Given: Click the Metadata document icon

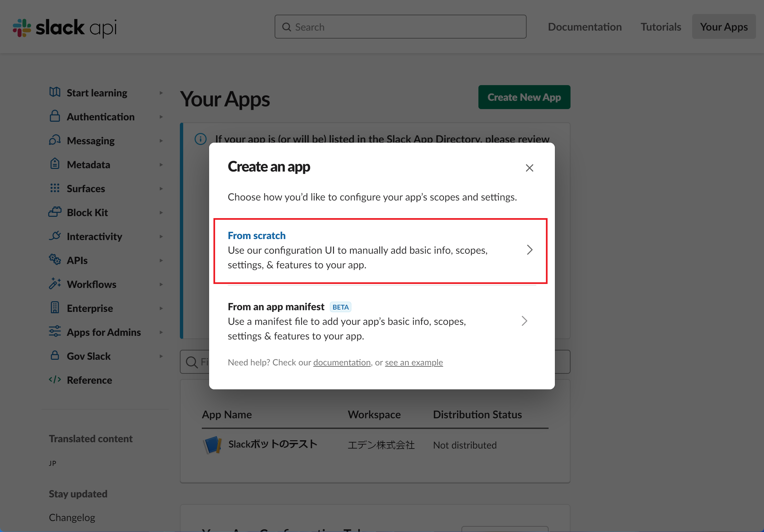Looking at the screenshot, I should point(55,164).
